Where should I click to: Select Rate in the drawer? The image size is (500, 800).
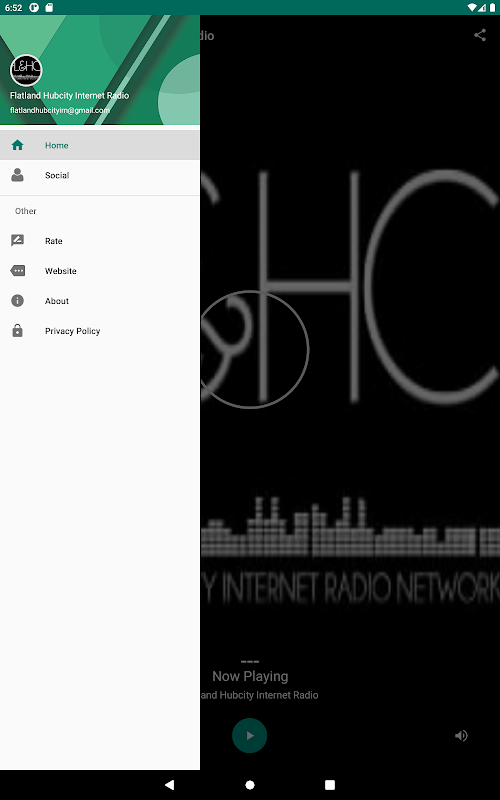(x=99, y=241)
